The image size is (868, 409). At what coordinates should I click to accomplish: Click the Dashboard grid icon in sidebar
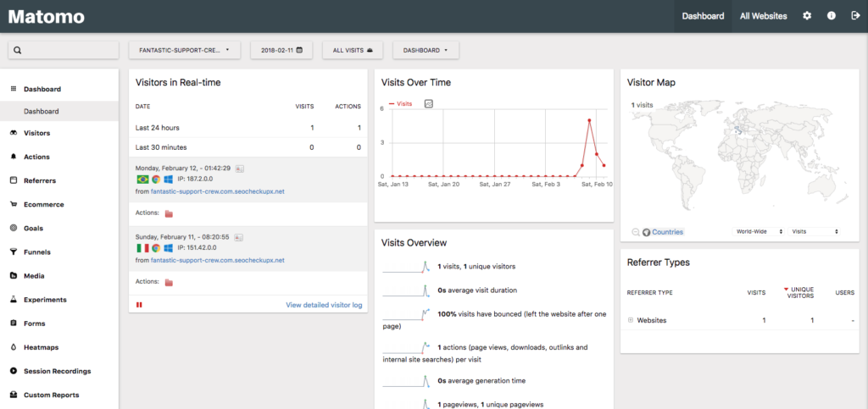click(14, 89)
